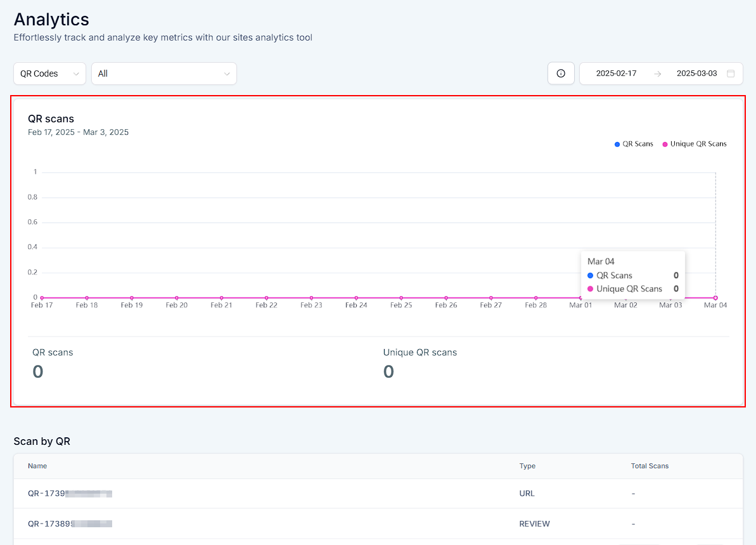Viewport: 756px width, 545px height.
Task: Click the info circle icon button
Action: point(561,74)
